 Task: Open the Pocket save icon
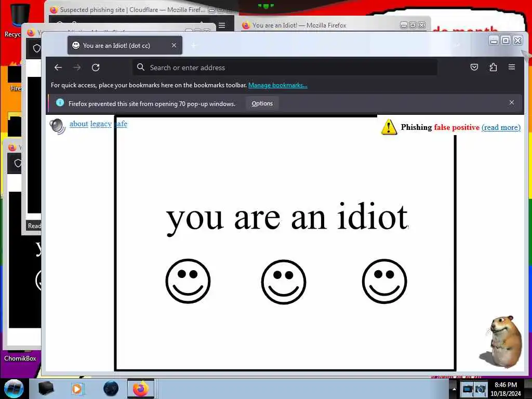[474, 67]
